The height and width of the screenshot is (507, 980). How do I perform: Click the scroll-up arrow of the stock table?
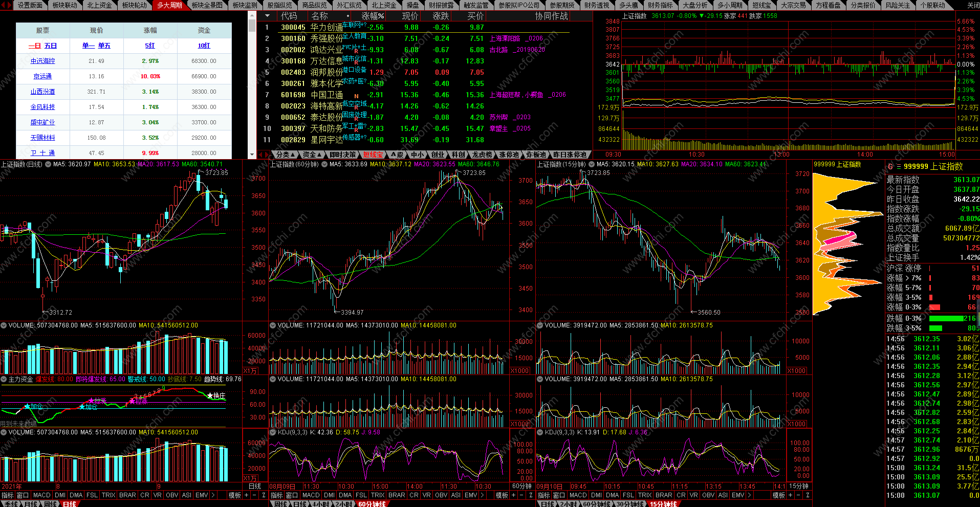coord(252,15)
